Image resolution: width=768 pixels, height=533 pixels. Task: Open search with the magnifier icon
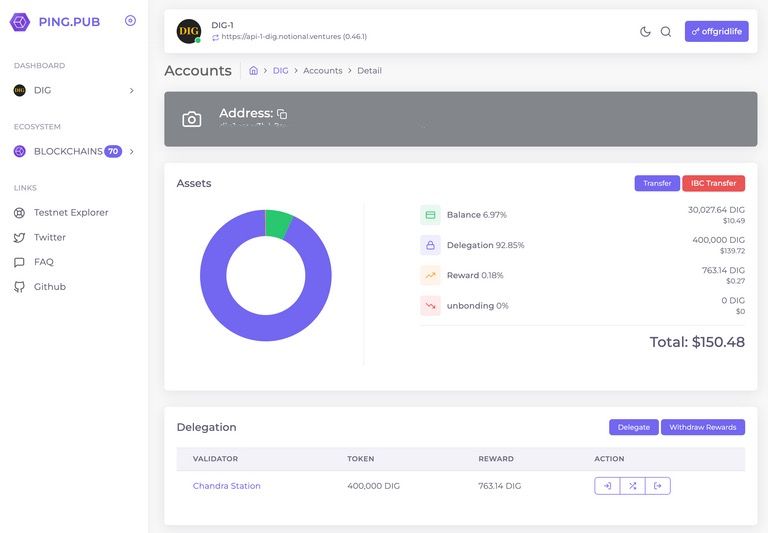click(x=666, y=32)
